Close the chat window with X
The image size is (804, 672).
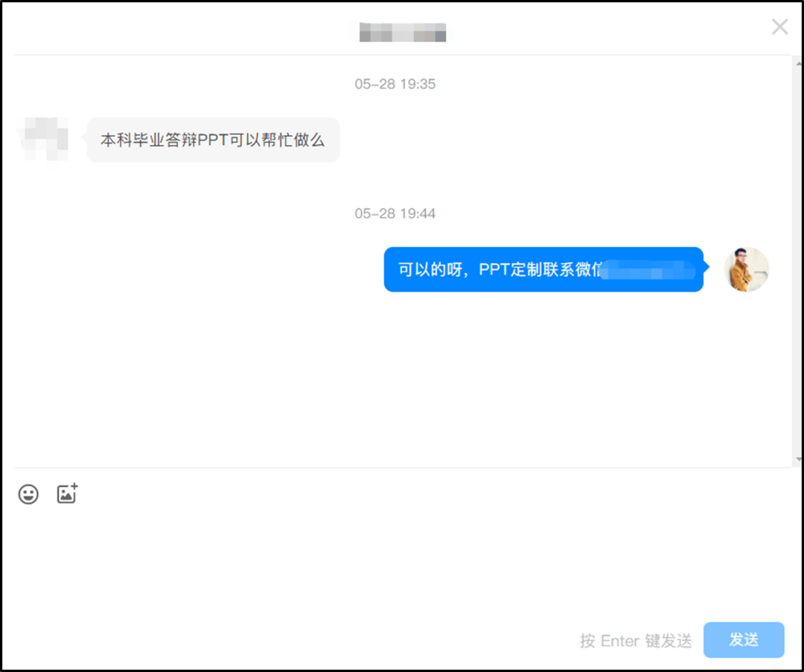(x=780, y=26)
